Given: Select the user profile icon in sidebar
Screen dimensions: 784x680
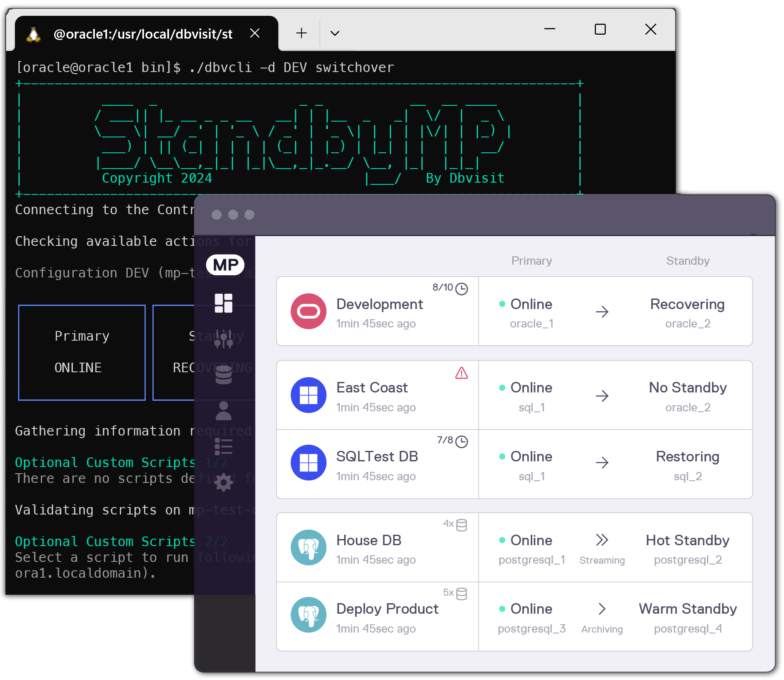Looking at the screenshot, I should 223,411.
